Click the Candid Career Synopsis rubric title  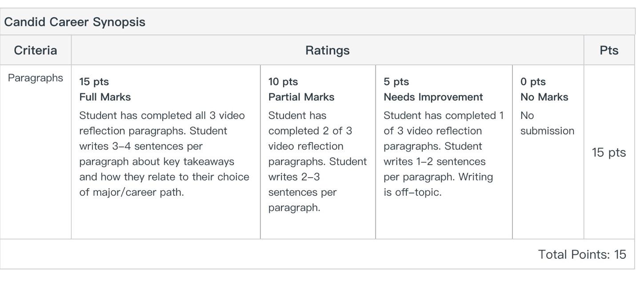point(75,22)
